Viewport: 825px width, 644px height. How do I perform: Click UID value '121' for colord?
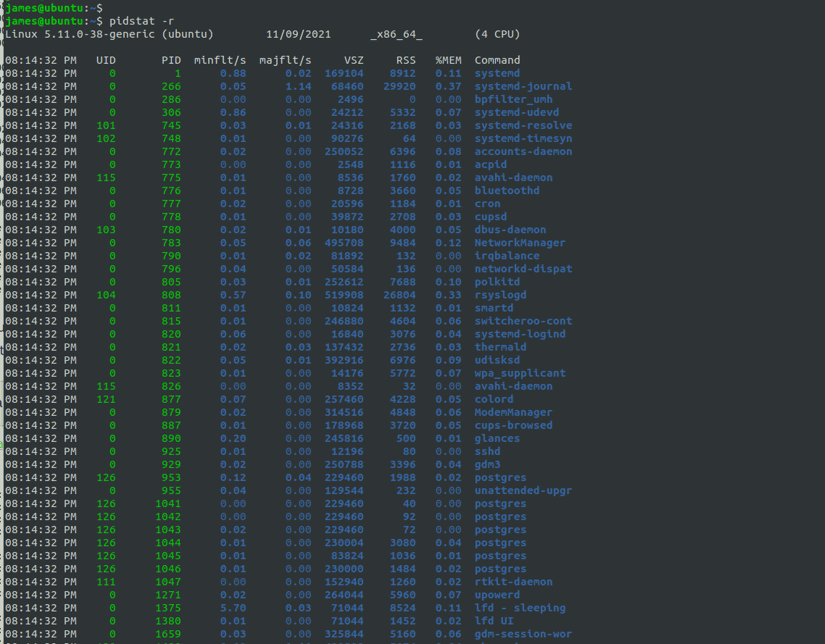click(106, 400)
